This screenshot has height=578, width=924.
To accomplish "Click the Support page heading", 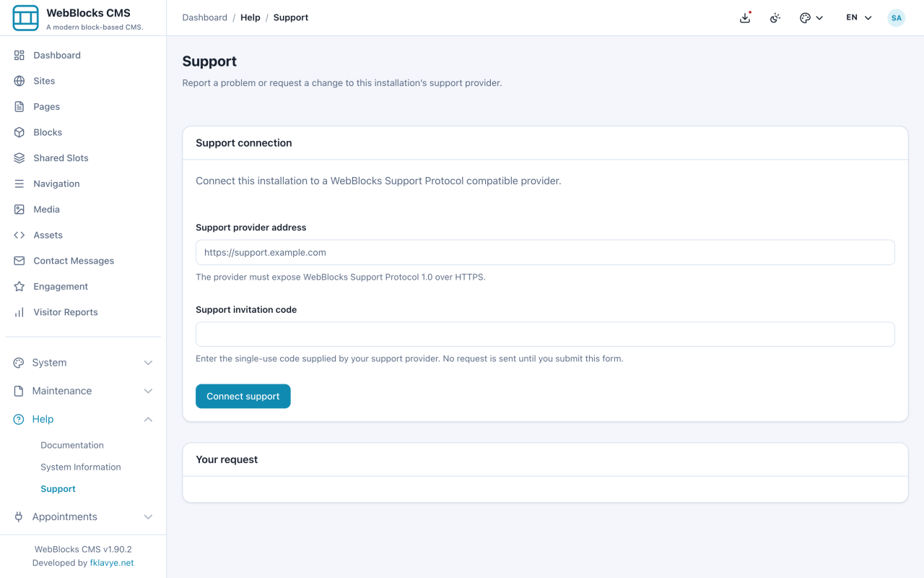I will (209, 61).
